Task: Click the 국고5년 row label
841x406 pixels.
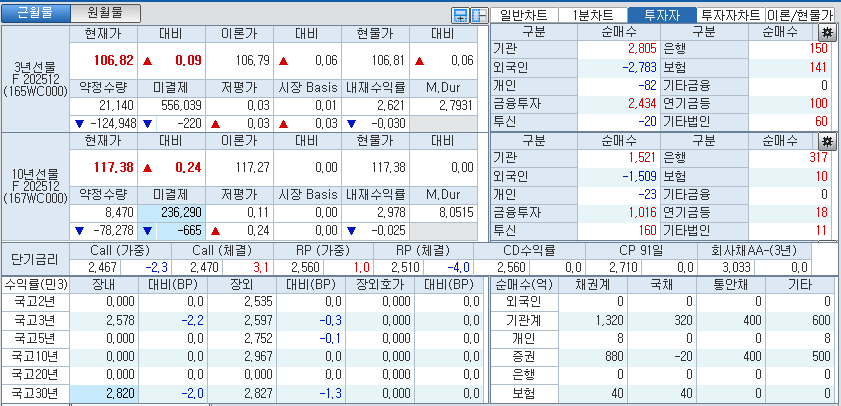Action: click(35, 339)
